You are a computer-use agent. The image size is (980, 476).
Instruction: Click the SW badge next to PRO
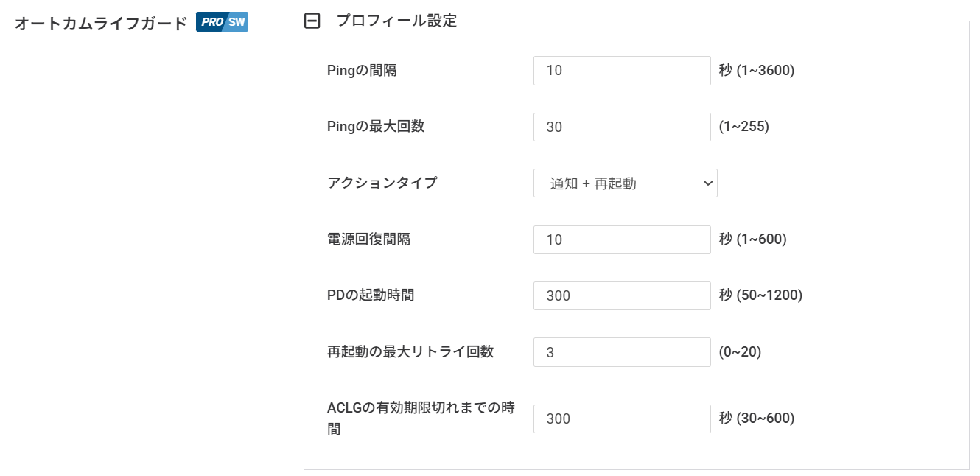point(237,22)
